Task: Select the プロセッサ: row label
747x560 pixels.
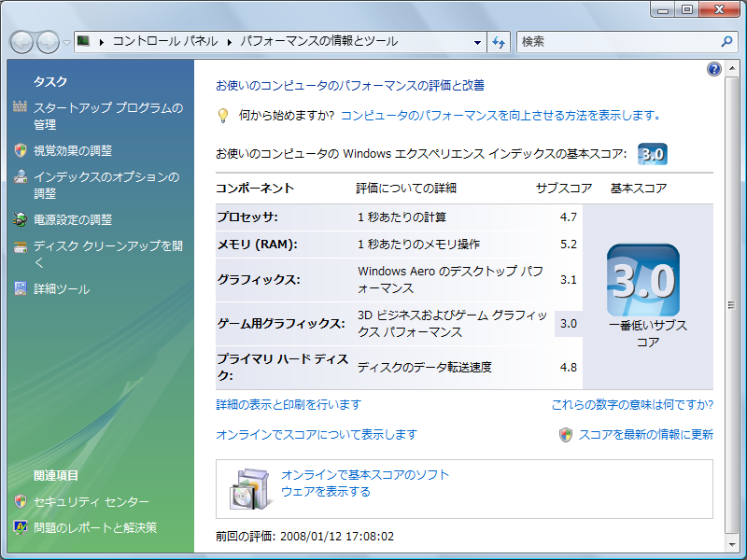Action: tap(247, 217)
